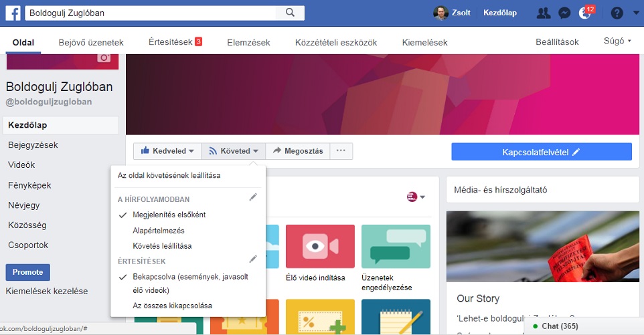
Task: Open the Beállítások tab
Action: pos(557,42)
